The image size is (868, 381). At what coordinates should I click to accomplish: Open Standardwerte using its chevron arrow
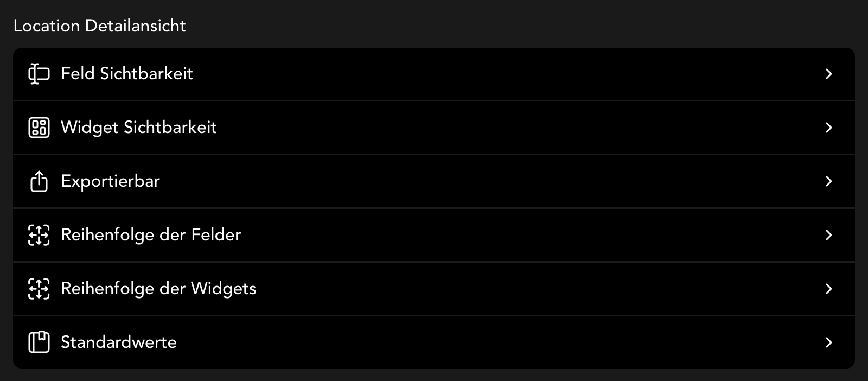(828, 342)
